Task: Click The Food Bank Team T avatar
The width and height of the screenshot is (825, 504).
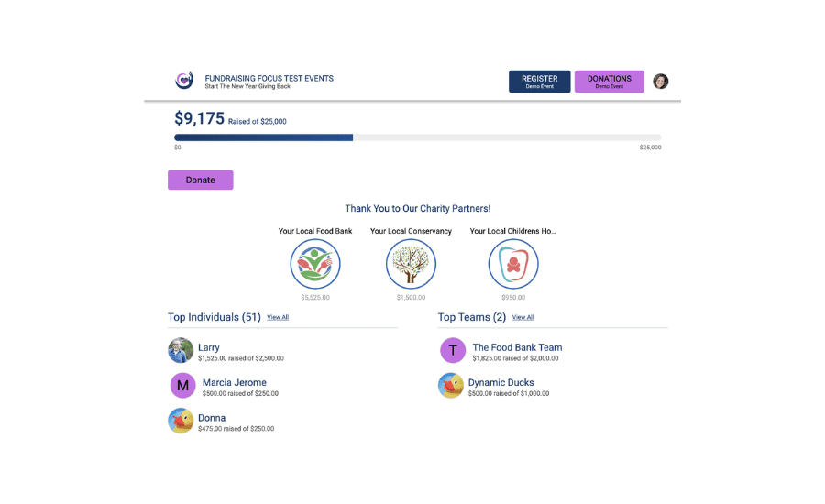Action: tap(453, 350)
